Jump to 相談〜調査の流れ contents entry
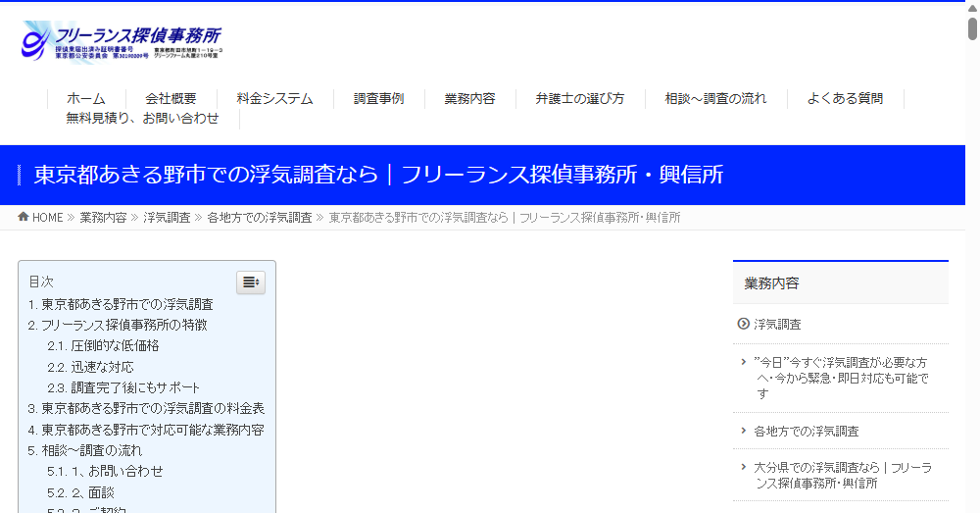The width and height of the screenshot is (980, 513). point(91,450)
